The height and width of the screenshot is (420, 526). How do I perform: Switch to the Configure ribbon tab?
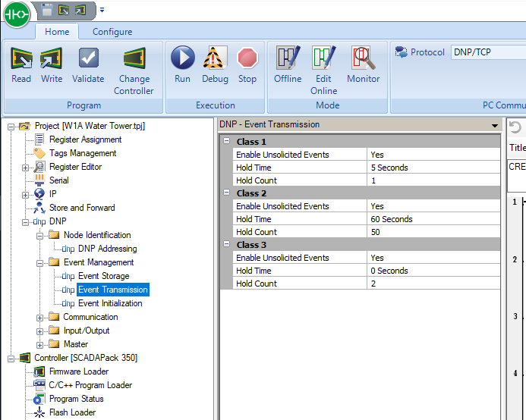[112, 32]
